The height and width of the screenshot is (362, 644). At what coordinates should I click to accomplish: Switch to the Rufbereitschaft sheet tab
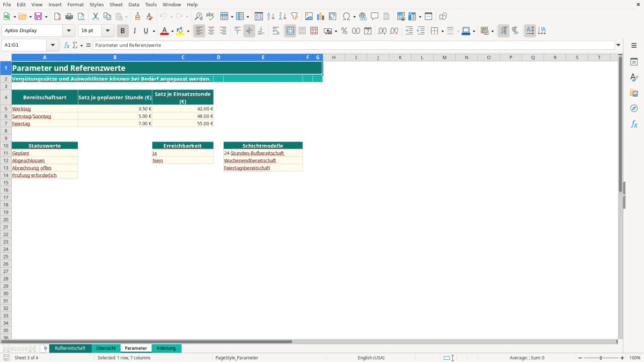coord(70,348)
